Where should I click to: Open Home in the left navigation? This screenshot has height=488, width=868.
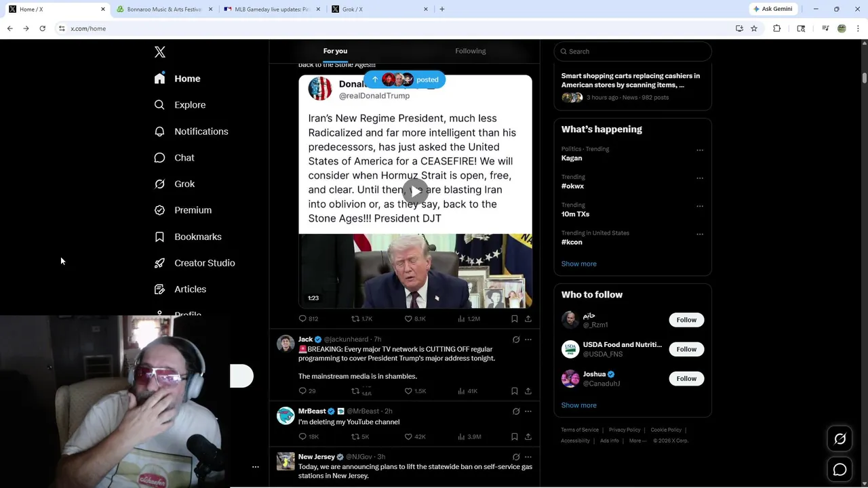coord(177,79)
